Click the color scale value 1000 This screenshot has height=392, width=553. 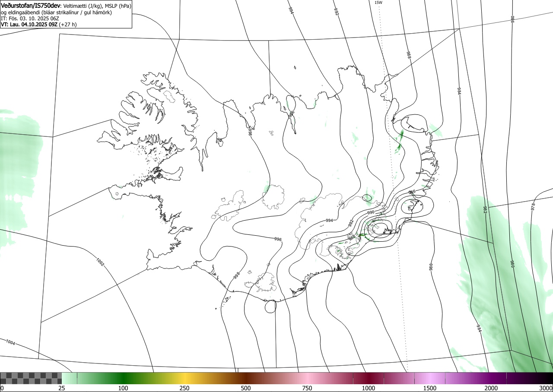point(369,389)
